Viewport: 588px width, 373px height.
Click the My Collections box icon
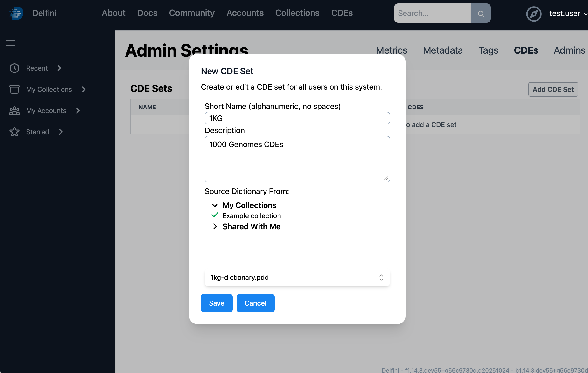(x=14, y=89)
